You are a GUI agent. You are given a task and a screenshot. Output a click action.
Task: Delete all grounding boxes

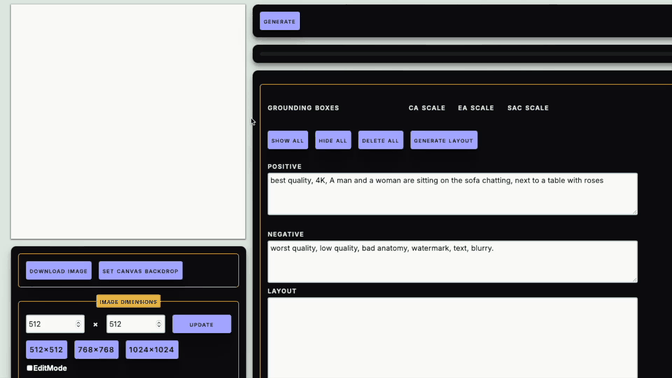click(381, 140)
